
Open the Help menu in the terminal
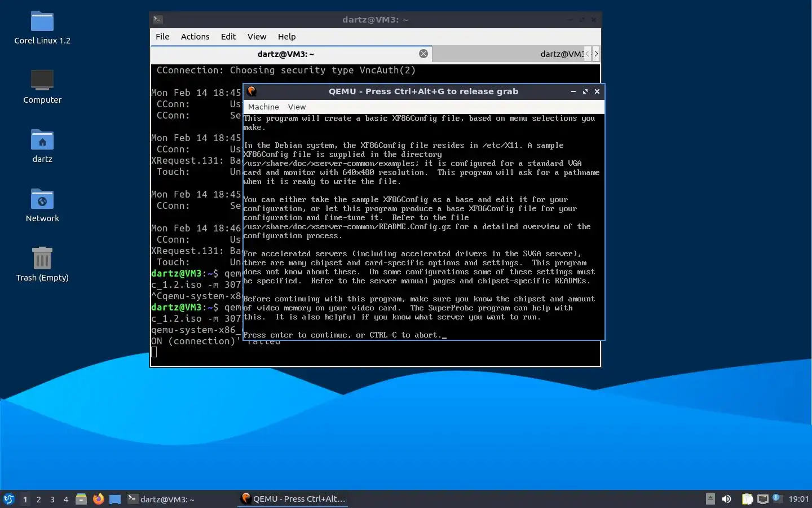286,37
